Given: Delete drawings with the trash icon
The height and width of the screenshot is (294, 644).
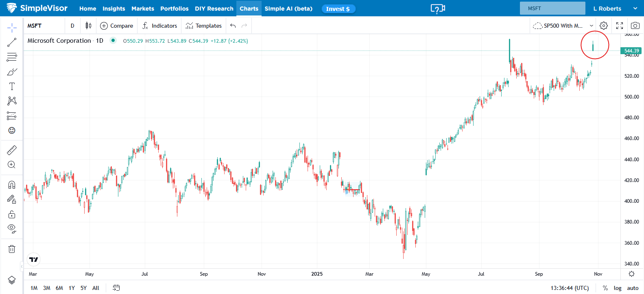Looking at the screenshot, I should click(x=12, y=249).
